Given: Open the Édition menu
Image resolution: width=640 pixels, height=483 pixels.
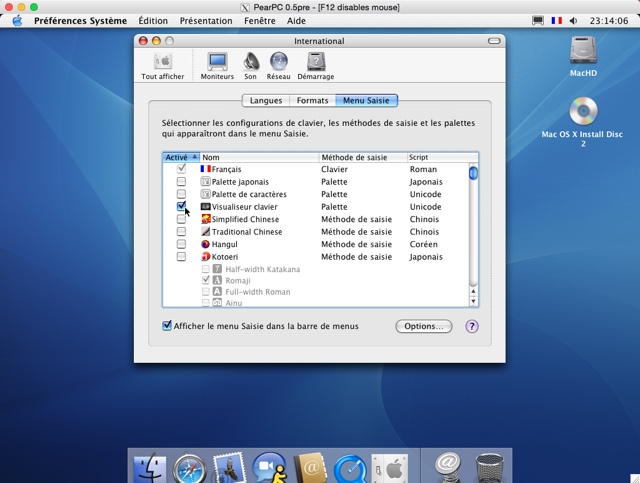Looking at the screenshot, I should 153,20.
